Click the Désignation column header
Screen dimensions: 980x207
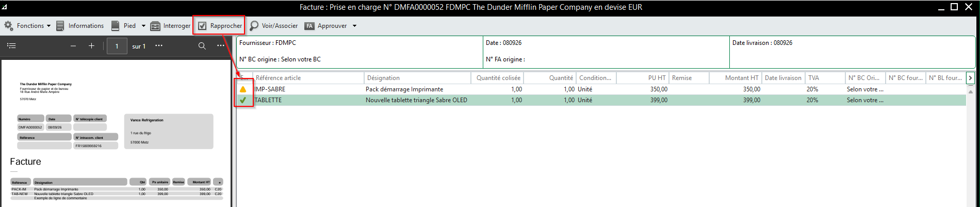coord(417,78)
